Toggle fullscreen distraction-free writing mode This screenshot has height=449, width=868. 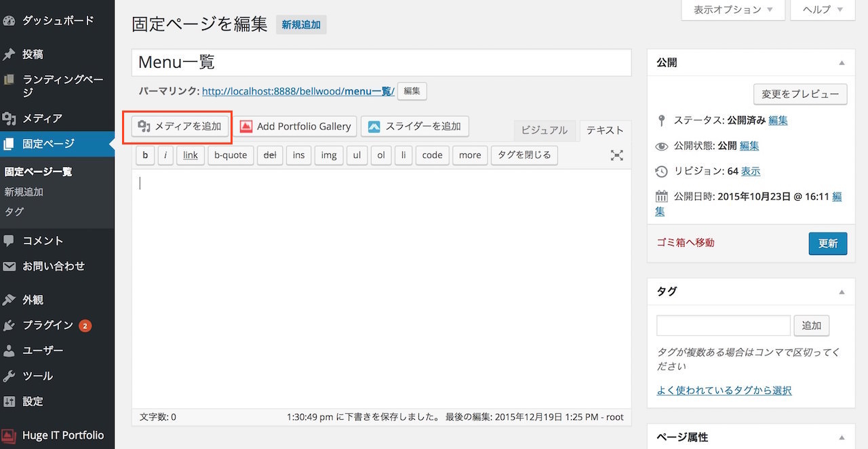click(616, 155)
